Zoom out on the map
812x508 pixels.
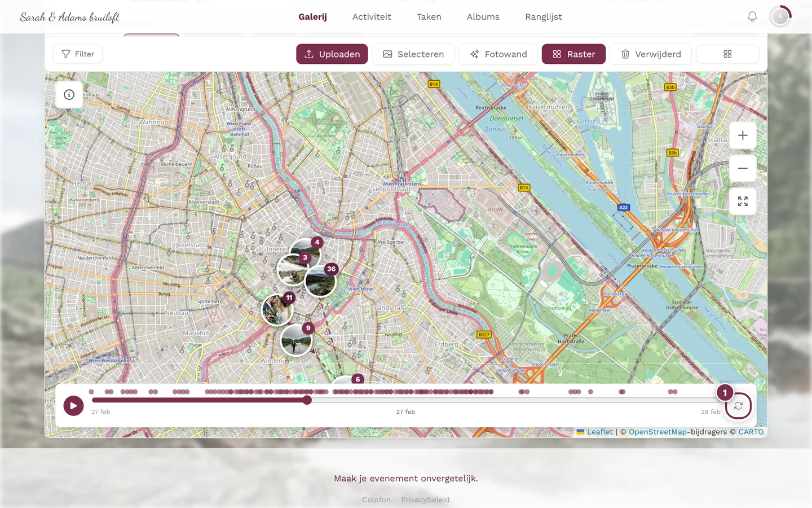click(x=743, y=168)
